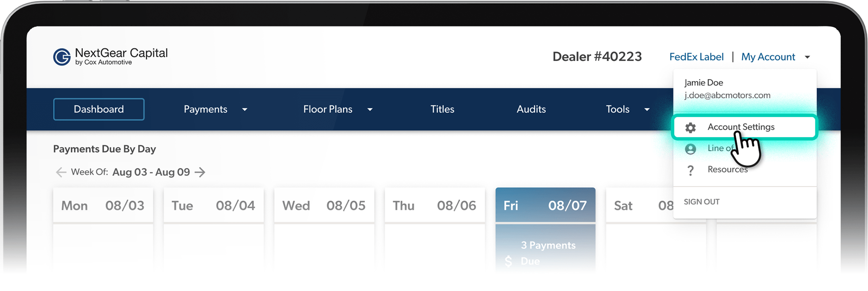Select the Wed 08/05 day card
This screenshot has height=291, width=868.
pos(324,205)
